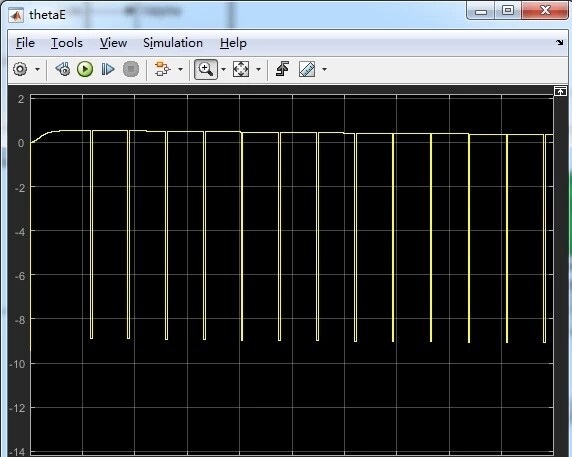Open the Simulation menu
Screen dimensions: 572x457
coord(173,43)
